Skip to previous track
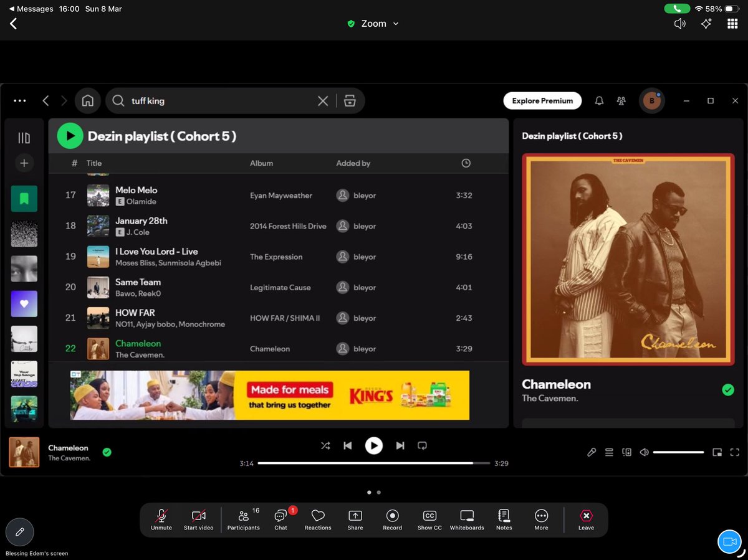748x560 pixels. point(348,445)
